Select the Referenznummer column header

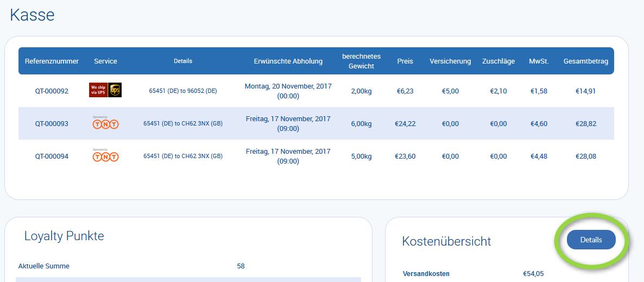52,61
